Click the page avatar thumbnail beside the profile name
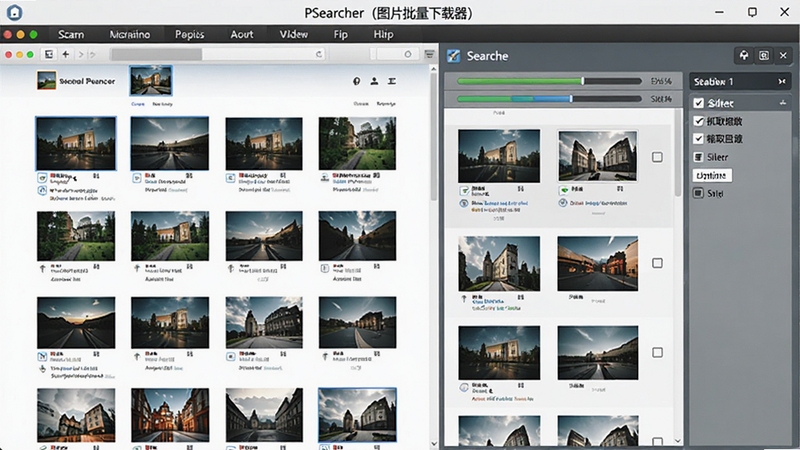This screenshot has height=450, width=800. coord(46,81)
